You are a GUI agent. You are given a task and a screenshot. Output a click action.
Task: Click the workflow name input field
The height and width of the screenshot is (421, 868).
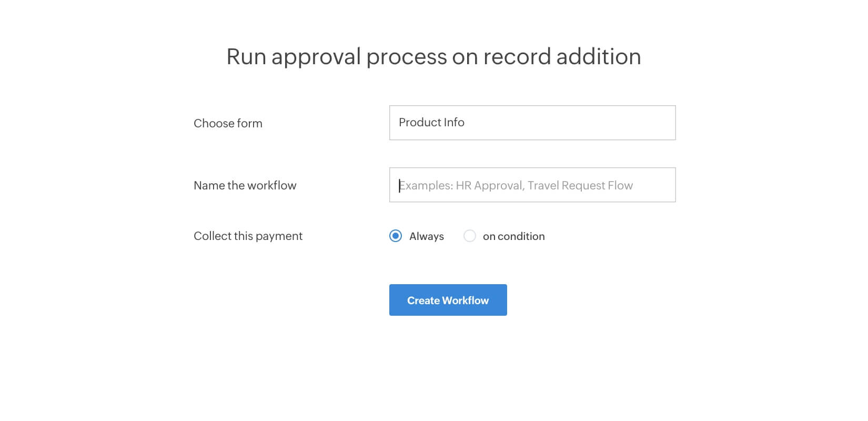click(532, 185)
